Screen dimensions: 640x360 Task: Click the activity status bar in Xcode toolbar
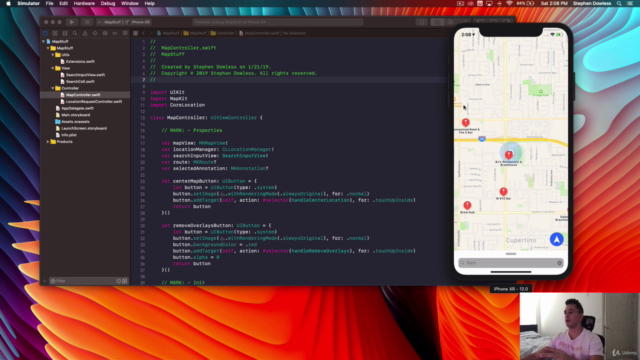(278, 22)
